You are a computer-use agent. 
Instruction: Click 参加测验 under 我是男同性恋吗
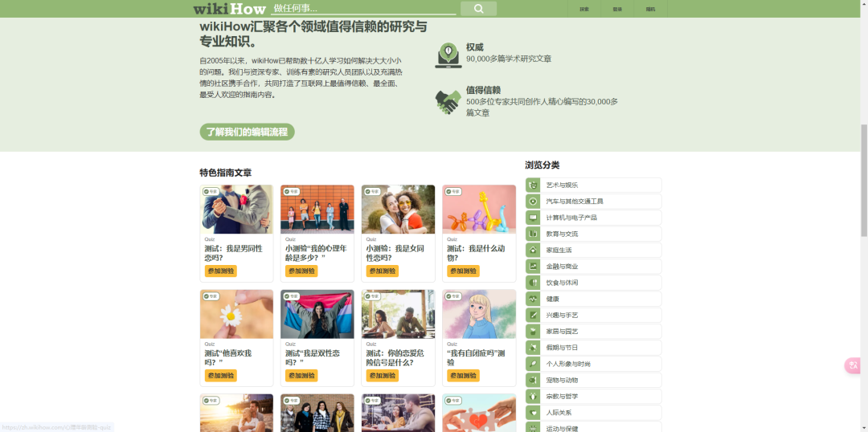coord(221,271)
